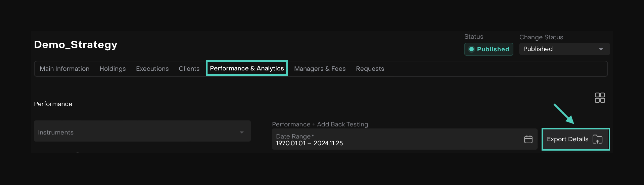
Task: Expand the Instruments dropdown arrow
Action: click(x=241, y=132)
